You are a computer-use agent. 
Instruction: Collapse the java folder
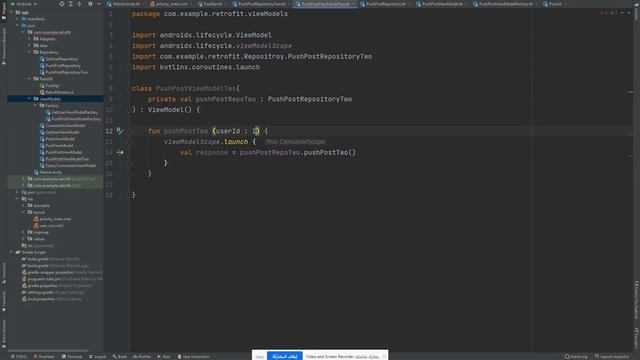(x=18, y=25)
